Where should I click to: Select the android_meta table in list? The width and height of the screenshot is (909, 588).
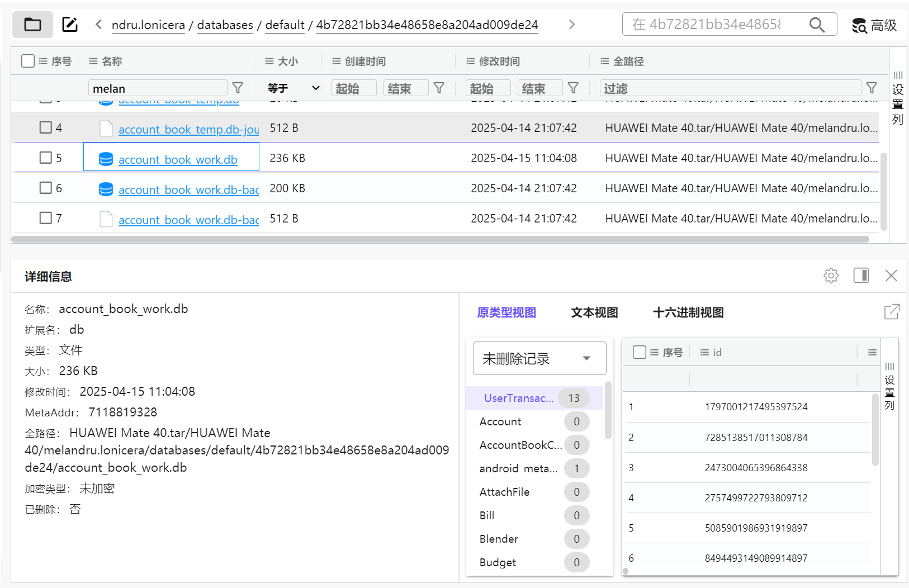(x=518, y=468)
